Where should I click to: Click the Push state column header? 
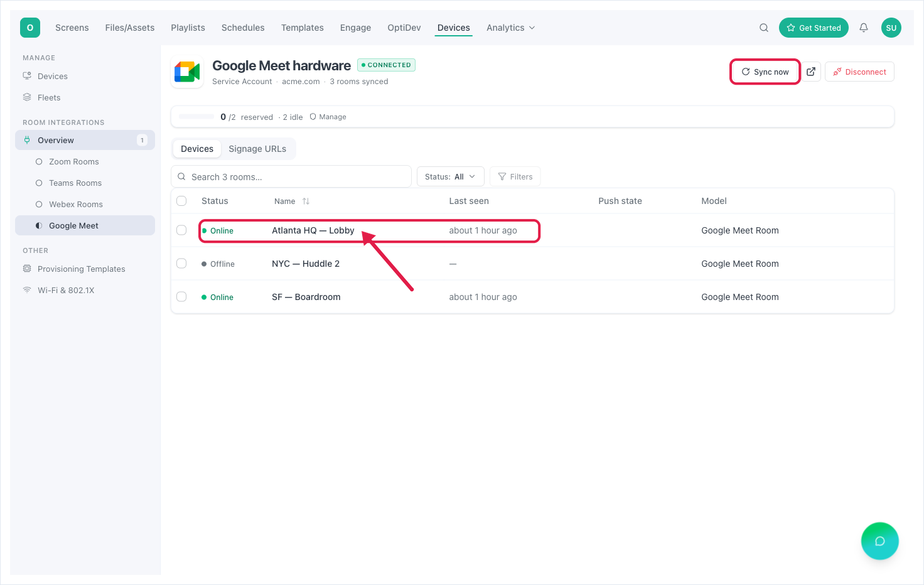[x=620, y=201]
